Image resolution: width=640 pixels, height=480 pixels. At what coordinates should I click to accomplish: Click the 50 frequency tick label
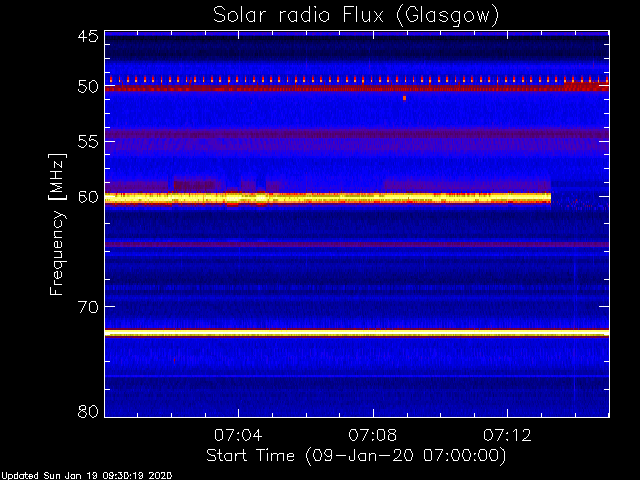pyautogui.click(x=88, y=87)
